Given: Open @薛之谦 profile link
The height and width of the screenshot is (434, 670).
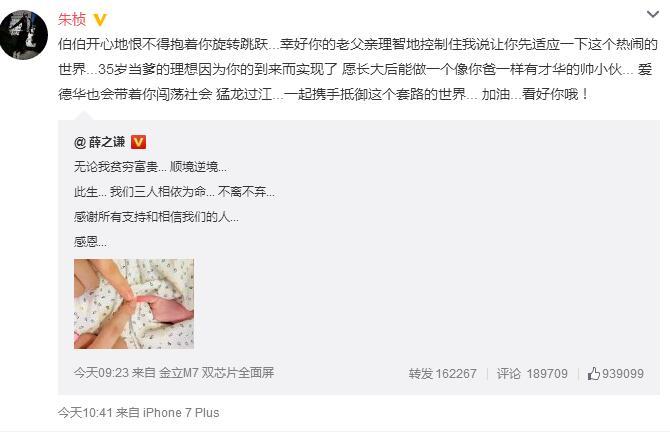Looking at the screenshot, I should point(100,142).
